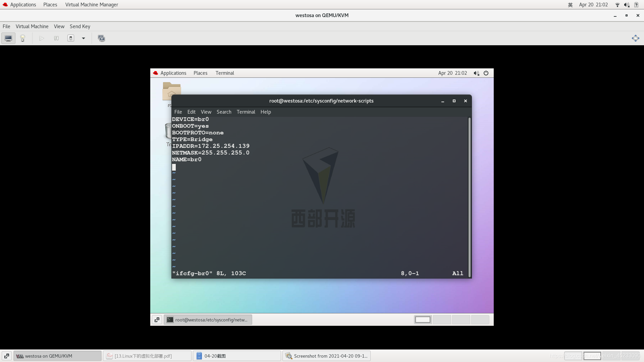Minimize the westosa VM window

point(615,15)
